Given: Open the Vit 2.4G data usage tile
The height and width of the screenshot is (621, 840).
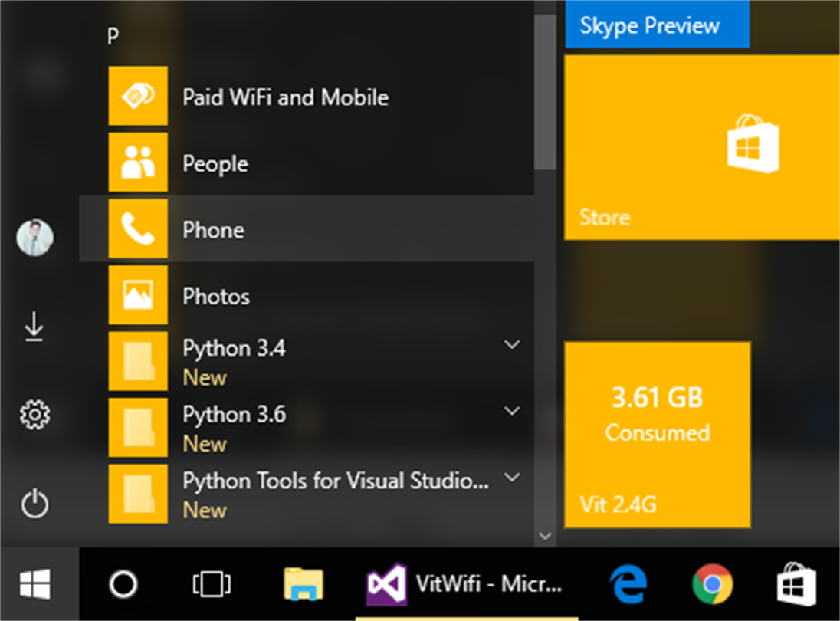Looking at the screenshot, I should pos(658,435).
